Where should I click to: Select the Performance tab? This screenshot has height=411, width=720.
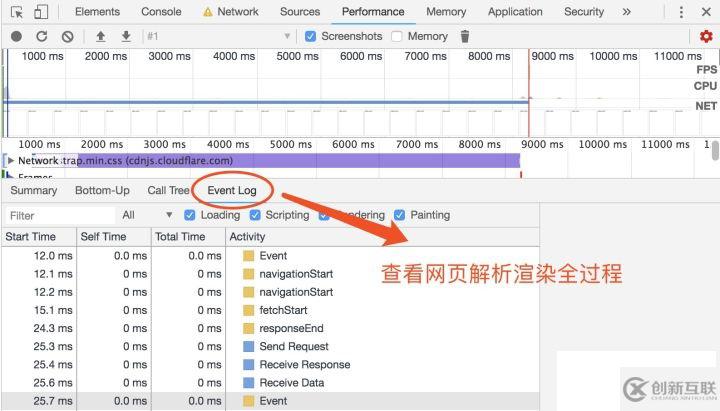tap(373, 12)
